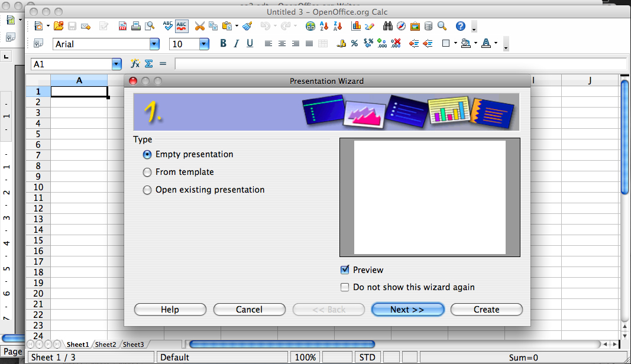
Task: Click the Cut scissors icon
Action: click(x=200, y=27)
